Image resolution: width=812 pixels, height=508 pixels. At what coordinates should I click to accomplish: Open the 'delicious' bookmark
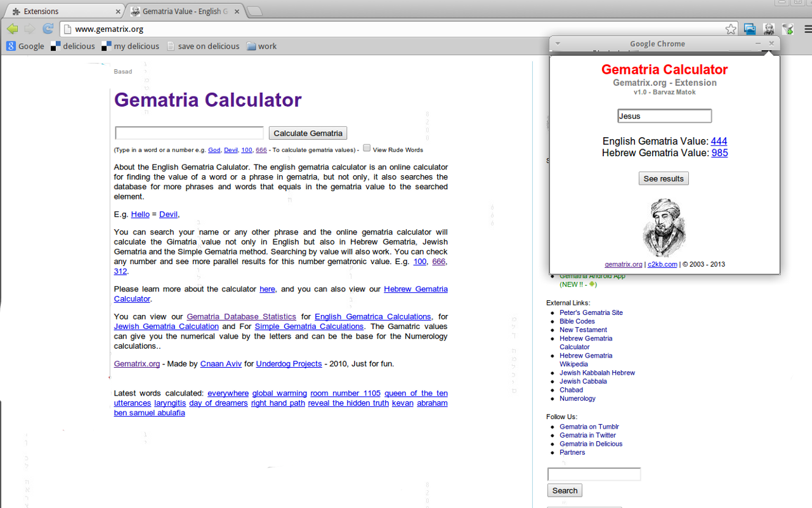pos(73,46)
